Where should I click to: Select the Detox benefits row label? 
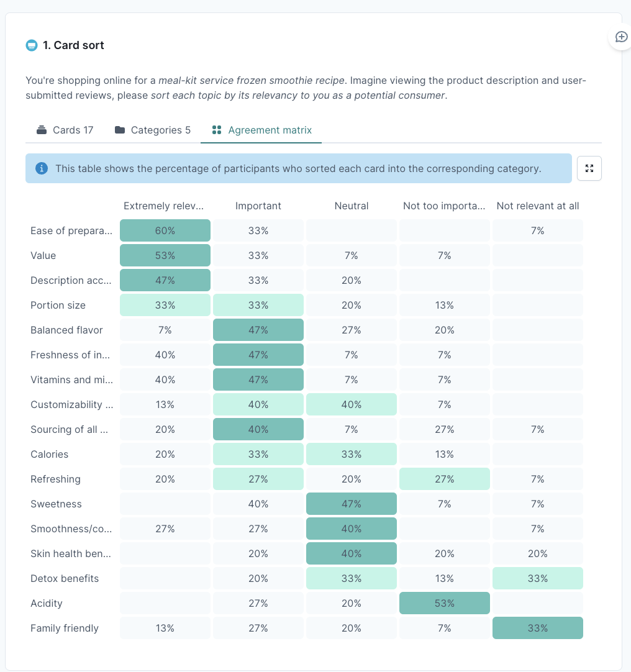pos(65,579)
